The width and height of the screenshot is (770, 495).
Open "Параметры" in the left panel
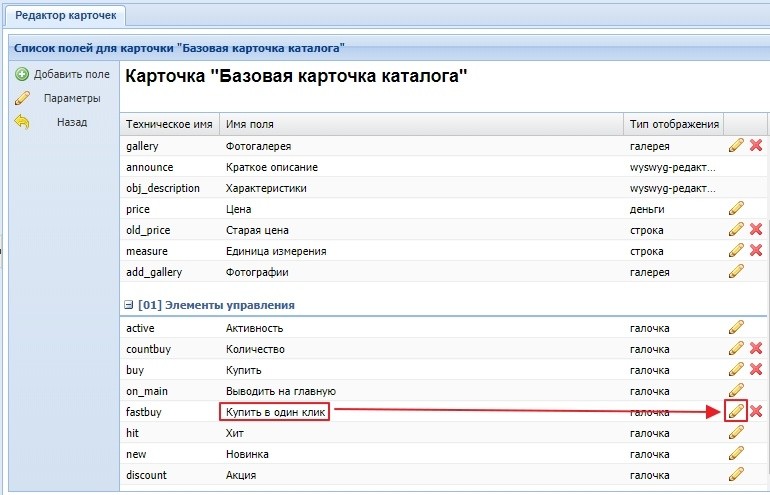[71, 98]
